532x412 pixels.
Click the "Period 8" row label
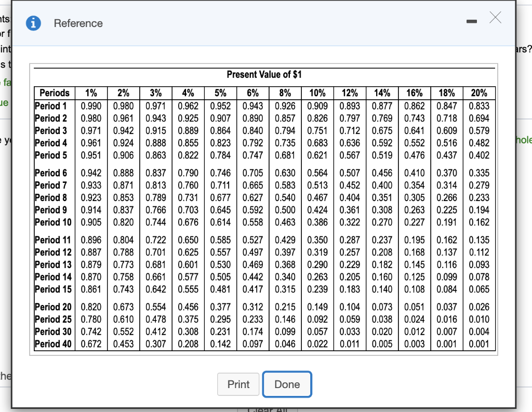coord(51,197)
